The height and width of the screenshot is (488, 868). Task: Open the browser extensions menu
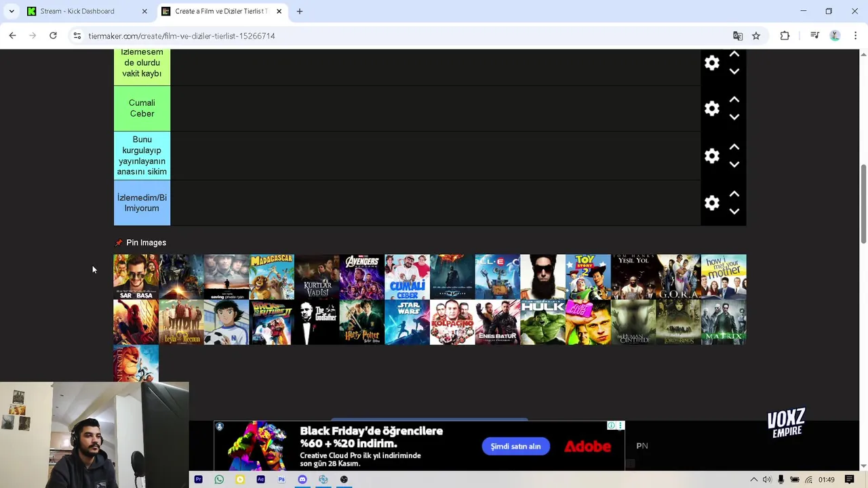coord(785,36)
